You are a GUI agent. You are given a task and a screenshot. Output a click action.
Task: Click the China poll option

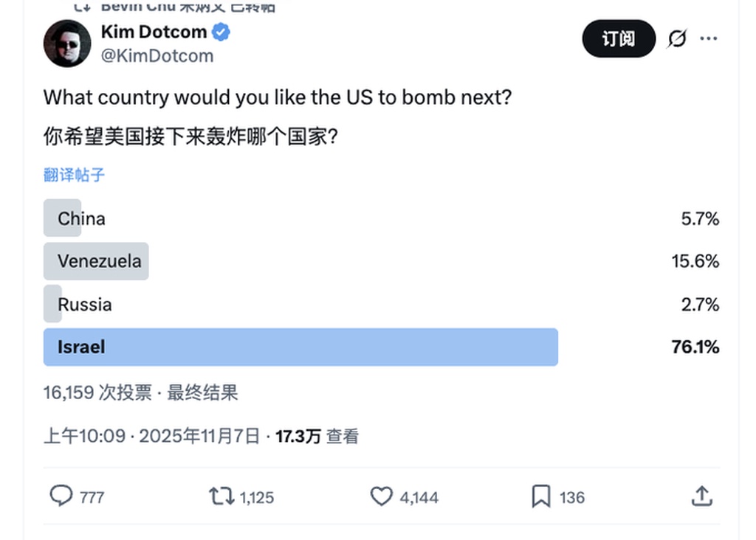coord(81,218)
